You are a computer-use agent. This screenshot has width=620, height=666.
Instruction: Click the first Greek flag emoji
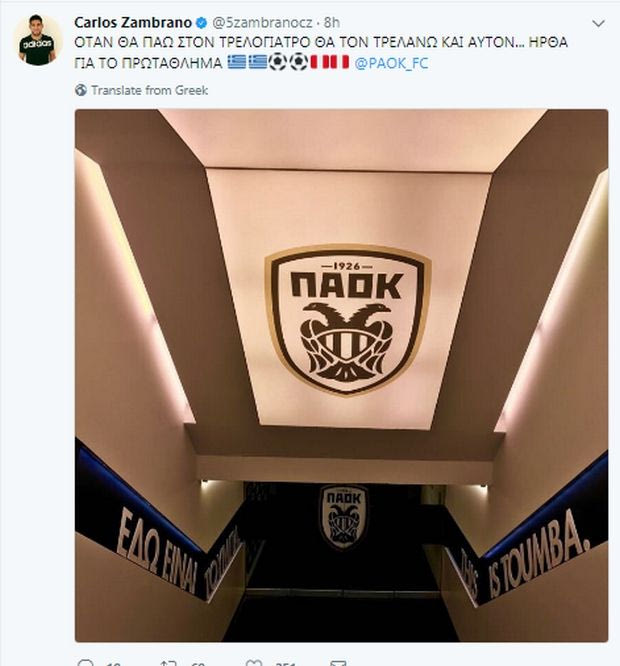(237, 62)
